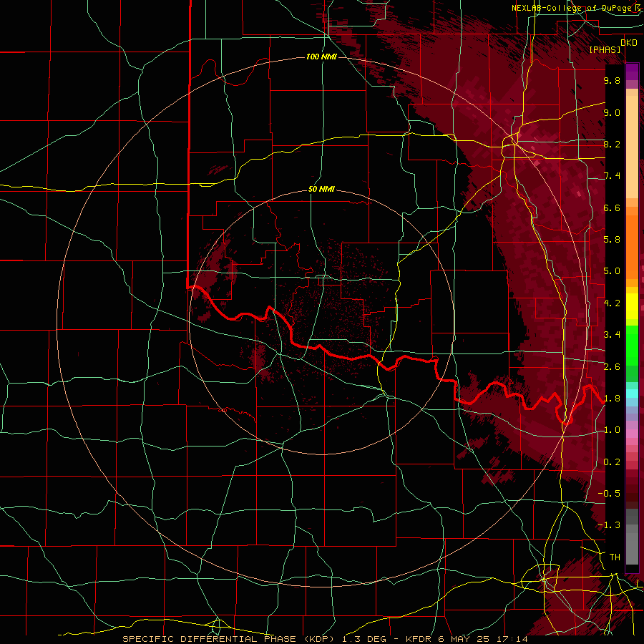Click the 3.4 legend value
644x644 pixels.
(612, 335)
